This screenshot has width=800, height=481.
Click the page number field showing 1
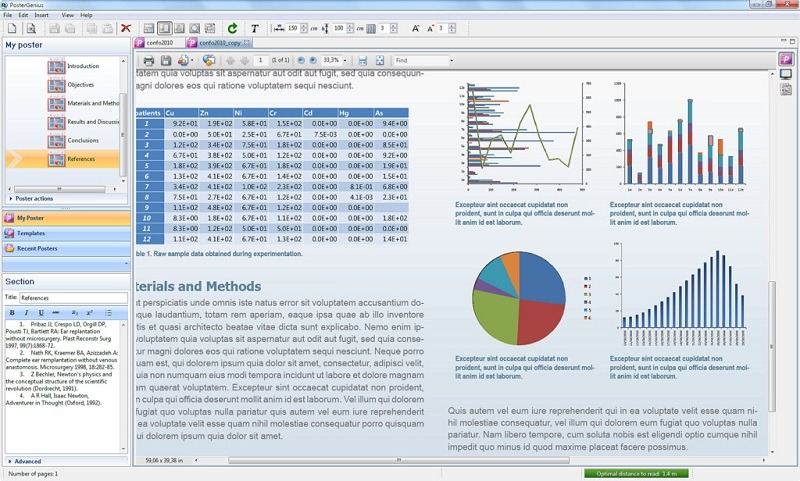point(261,61)
